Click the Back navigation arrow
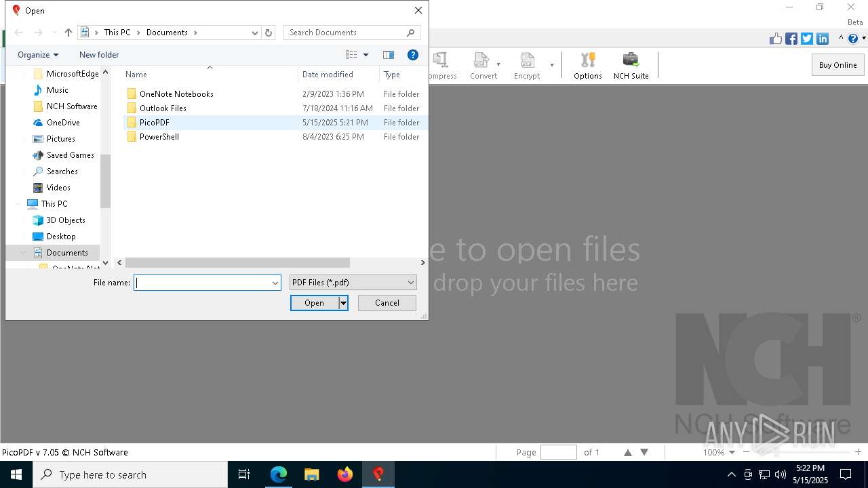The width and height of the screenshot is (868, 488). (x=19, y=33)
